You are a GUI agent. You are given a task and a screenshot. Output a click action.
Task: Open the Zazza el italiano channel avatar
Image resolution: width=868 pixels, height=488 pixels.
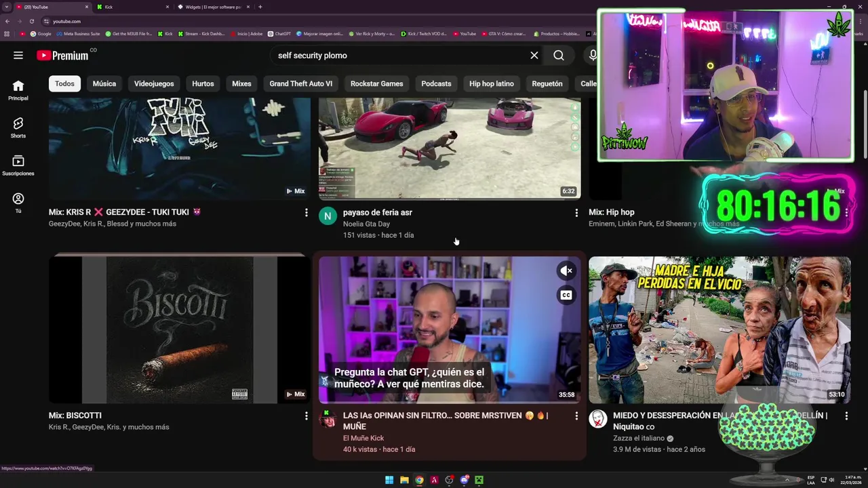point(597,419)
